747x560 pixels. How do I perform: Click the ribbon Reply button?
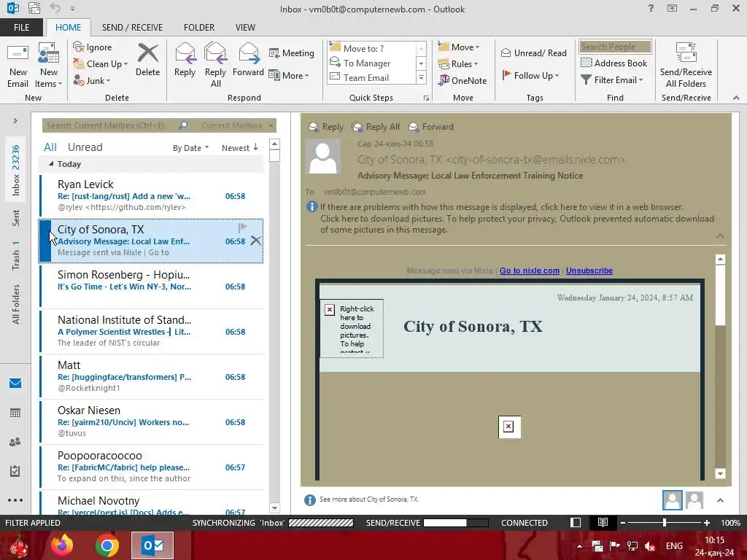coord(185,60)
